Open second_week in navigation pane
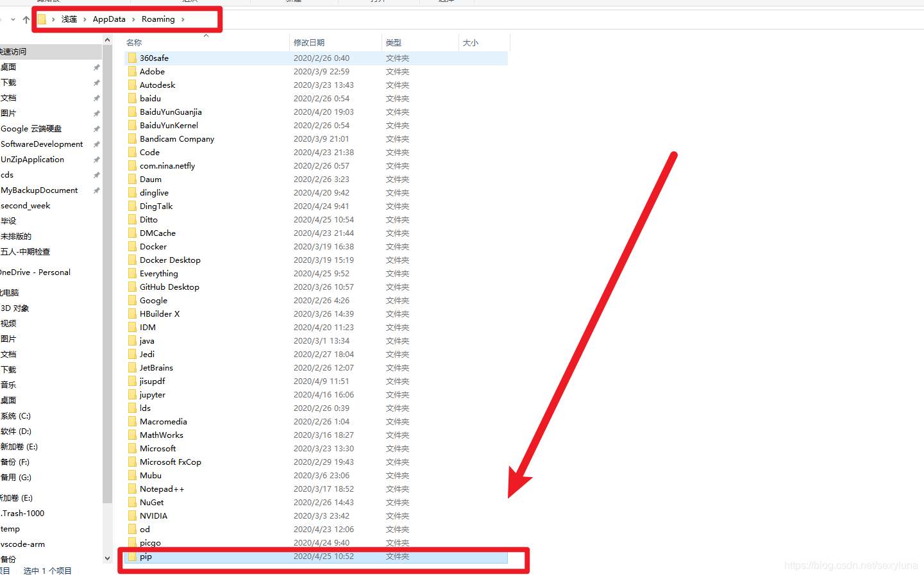 click(x=26, y=206)
